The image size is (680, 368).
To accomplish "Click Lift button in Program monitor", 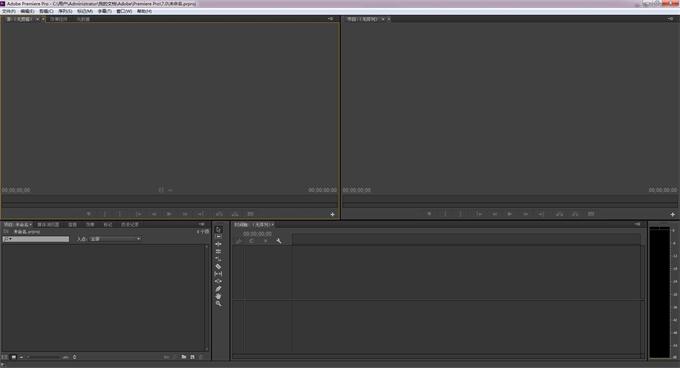I will 560,214.
